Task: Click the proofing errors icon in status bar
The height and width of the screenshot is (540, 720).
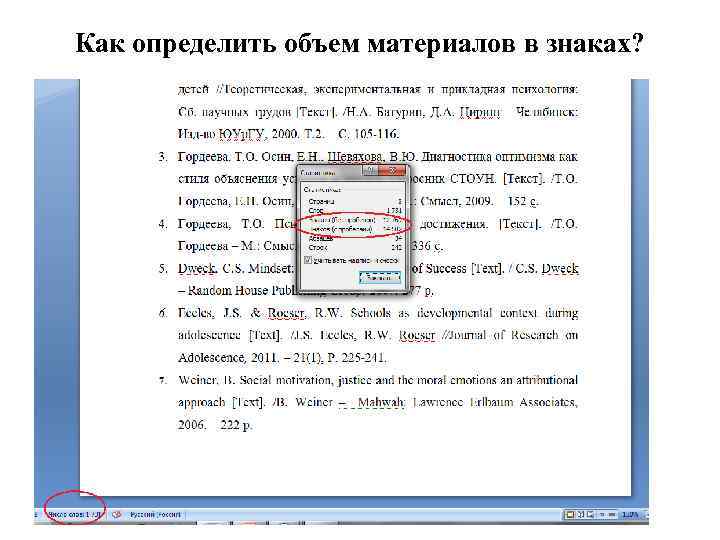Action: click(116, 515)
